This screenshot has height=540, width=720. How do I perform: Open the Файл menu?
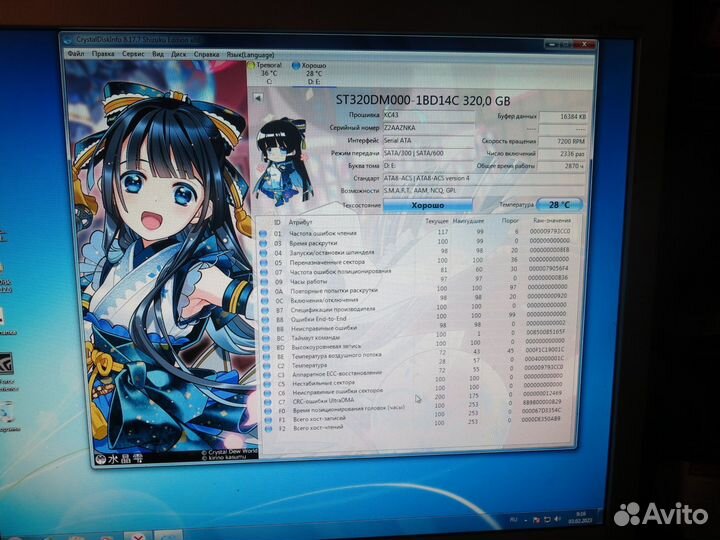tap(75, 54)
